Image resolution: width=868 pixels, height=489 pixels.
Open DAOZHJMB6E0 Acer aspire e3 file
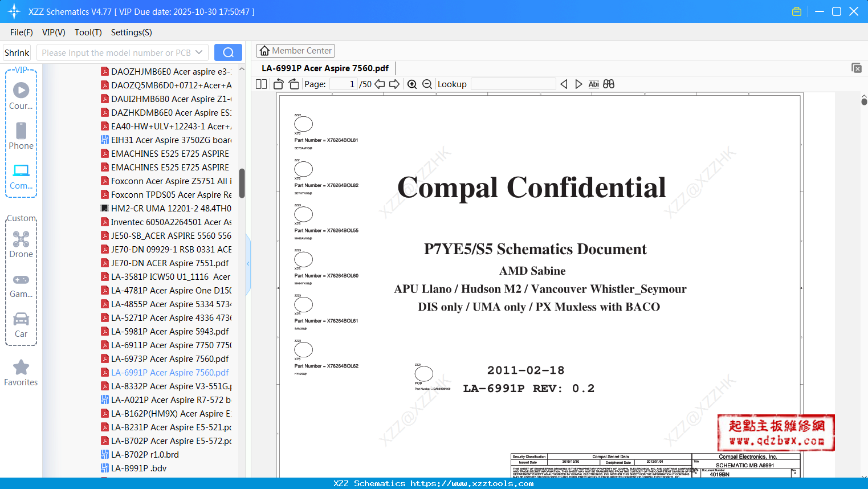(166, 72)
